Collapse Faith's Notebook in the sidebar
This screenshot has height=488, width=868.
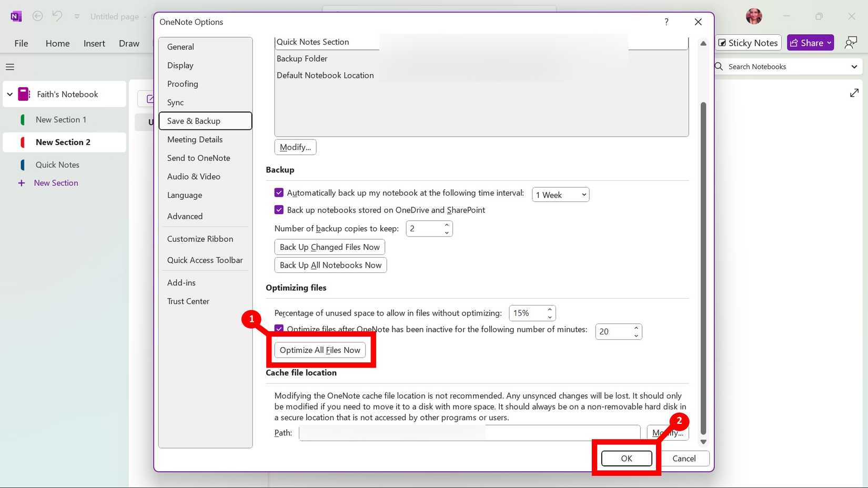pos(9,94)
